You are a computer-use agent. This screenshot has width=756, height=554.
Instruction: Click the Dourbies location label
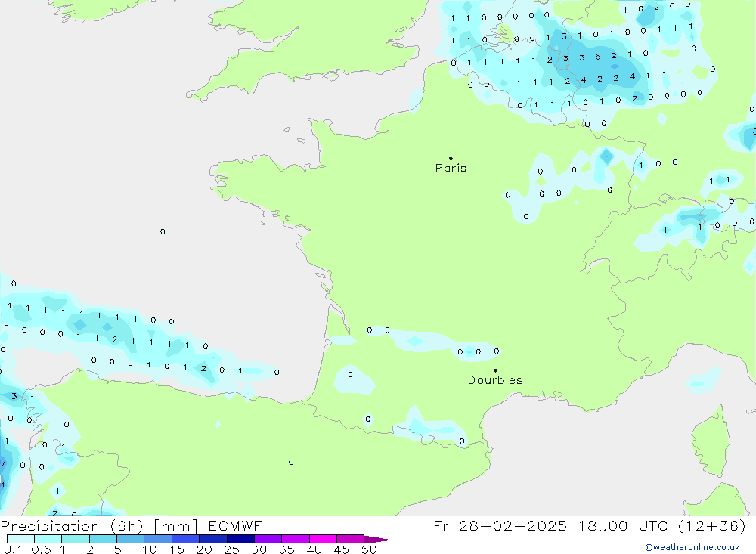click(495, 380)
